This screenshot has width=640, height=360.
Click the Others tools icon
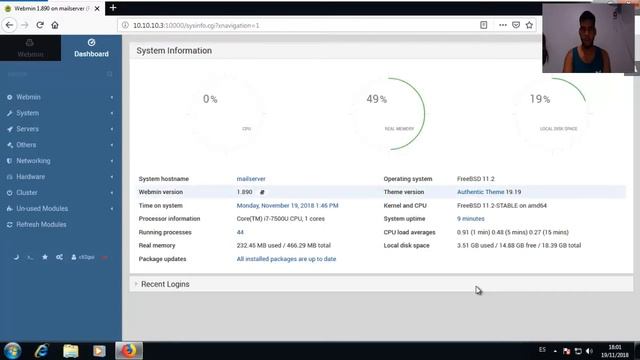(x=9, y=145)
